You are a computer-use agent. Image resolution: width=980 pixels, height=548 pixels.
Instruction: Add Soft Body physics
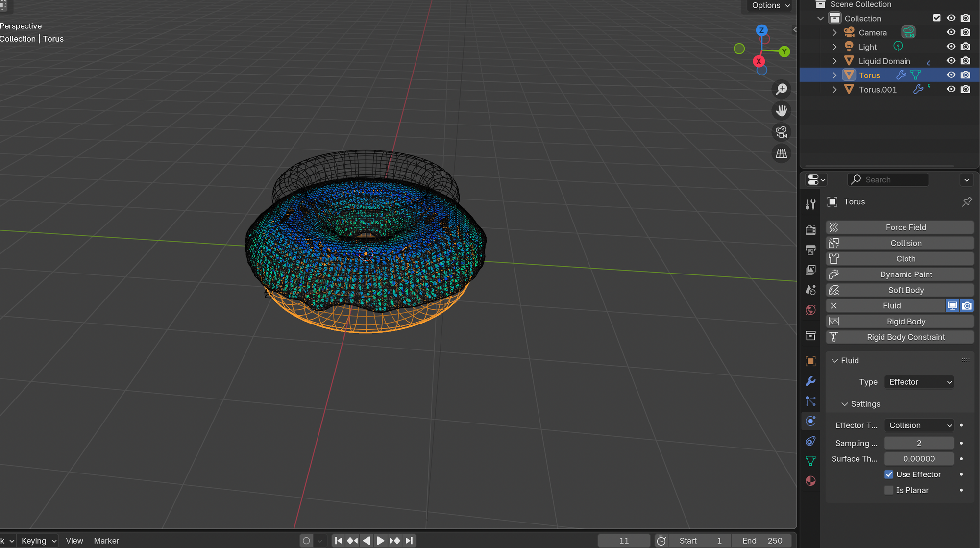tap(900, 290)
